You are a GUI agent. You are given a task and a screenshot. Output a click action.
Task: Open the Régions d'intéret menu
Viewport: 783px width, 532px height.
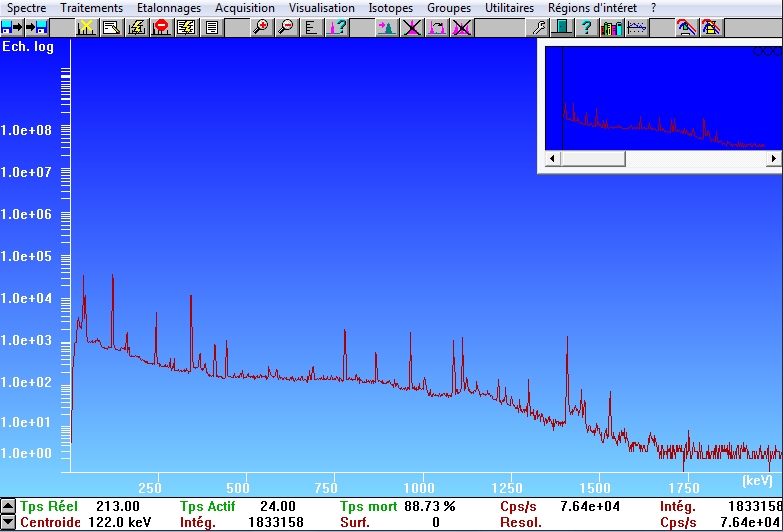click(592, 8)
